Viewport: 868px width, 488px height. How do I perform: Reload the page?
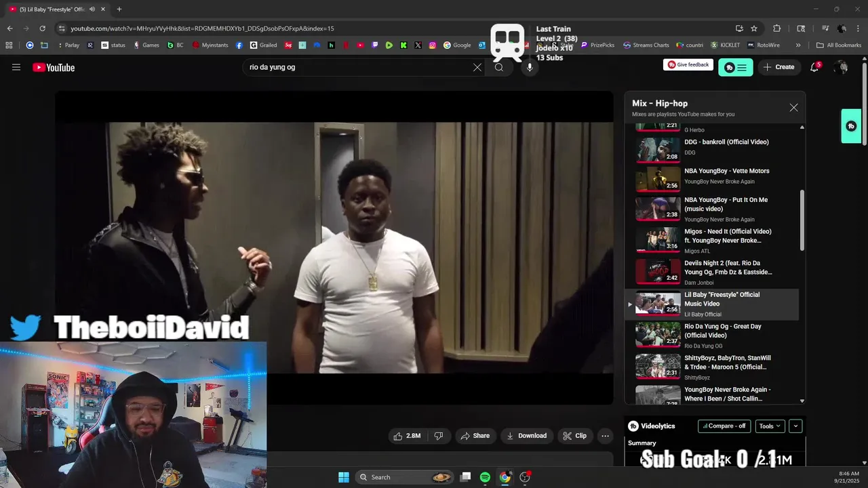pyautogui.click(x=42, y=28)
